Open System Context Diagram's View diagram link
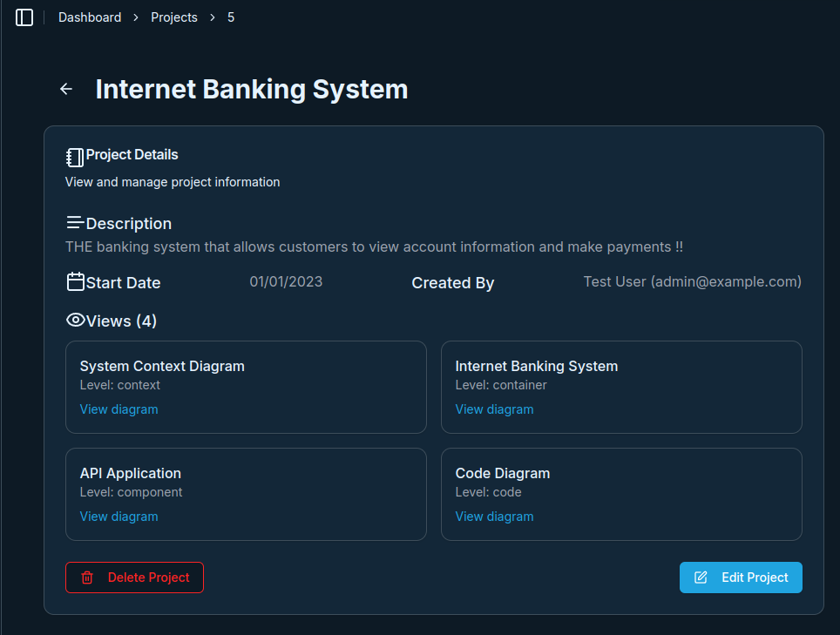This screenshot has height=635, width=840. pyautogui.click(x=119, y=409)
